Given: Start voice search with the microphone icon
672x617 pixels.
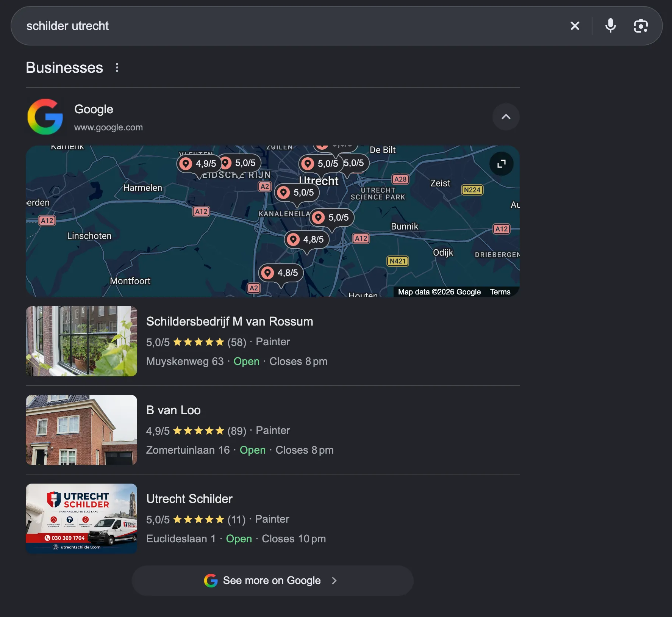Looking at the screenshot, I should click(x=610, y=26).
